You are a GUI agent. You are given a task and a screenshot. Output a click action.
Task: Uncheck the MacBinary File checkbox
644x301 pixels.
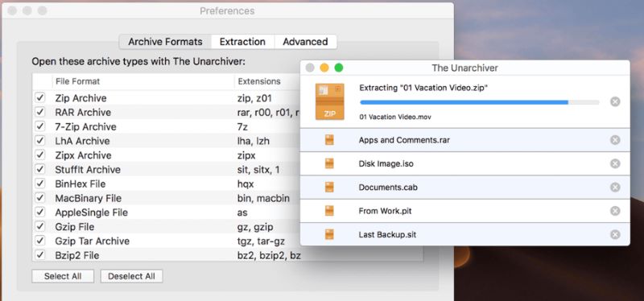(x=39, y=198)
